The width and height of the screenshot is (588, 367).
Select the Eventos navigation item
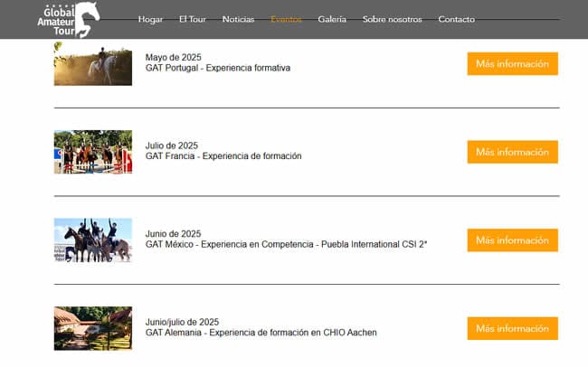pos(286,19)
